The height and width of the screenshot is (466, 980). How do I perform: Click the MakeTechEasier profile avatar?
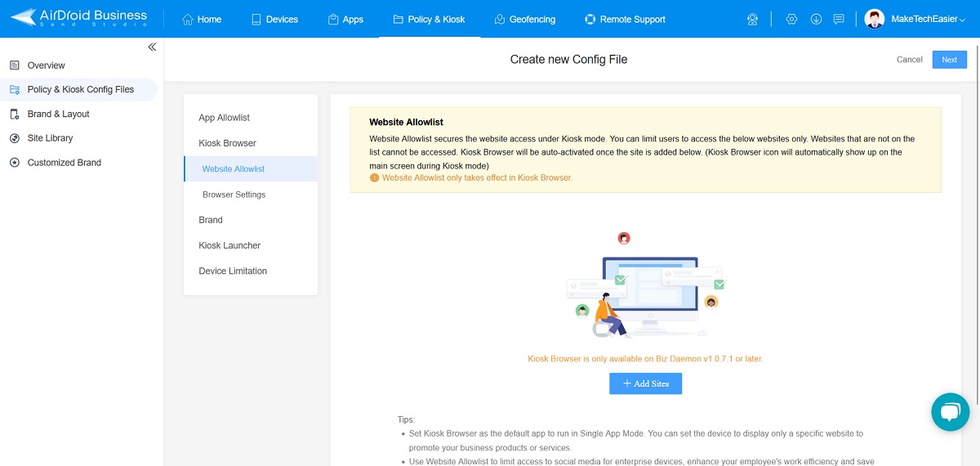point(874,19)
